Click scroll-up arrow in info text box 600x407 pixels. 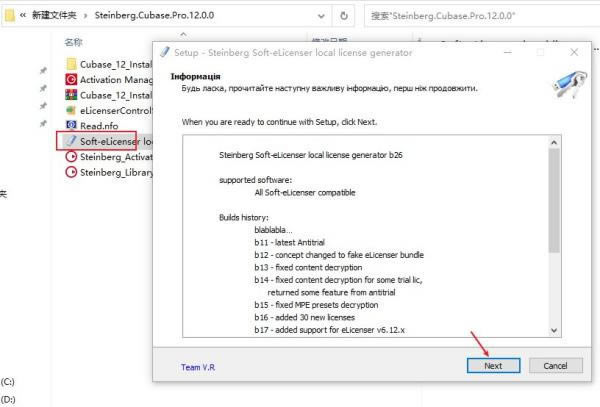point(554,143)
